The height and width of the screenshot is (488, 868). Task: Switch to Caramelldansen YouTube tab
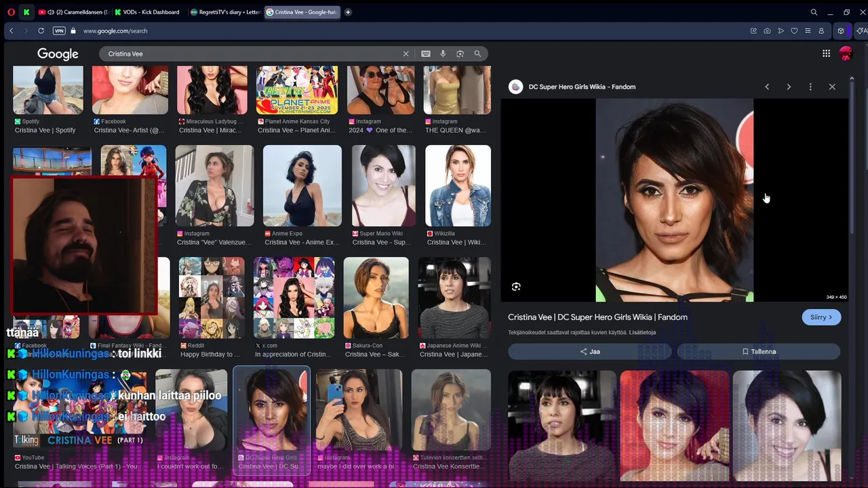[73, 12]
